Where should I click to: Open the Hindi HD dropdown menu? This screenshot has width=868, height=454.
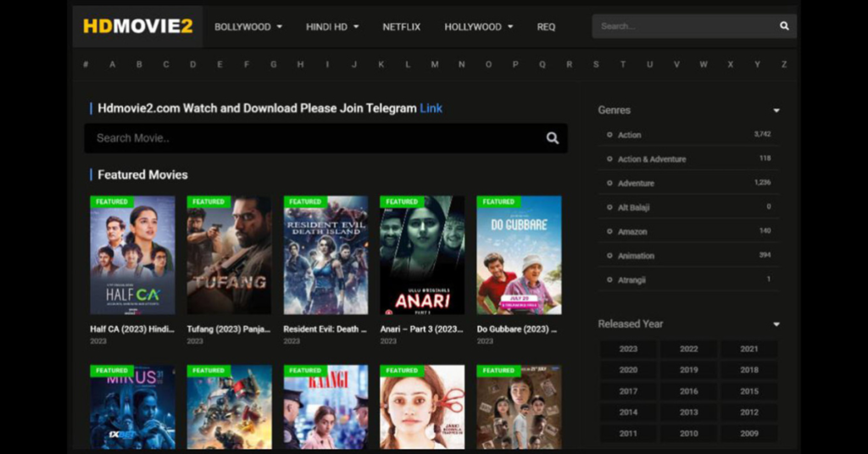coord(332,26)
